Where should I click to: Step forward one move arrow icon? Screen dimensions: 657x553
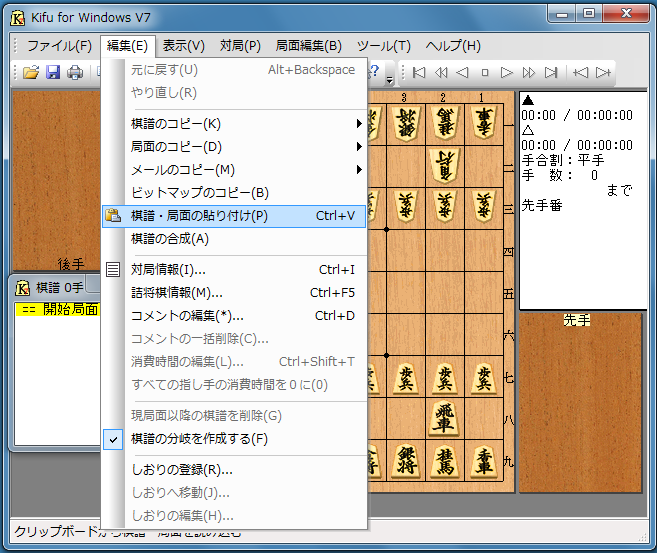coord(507,72)
